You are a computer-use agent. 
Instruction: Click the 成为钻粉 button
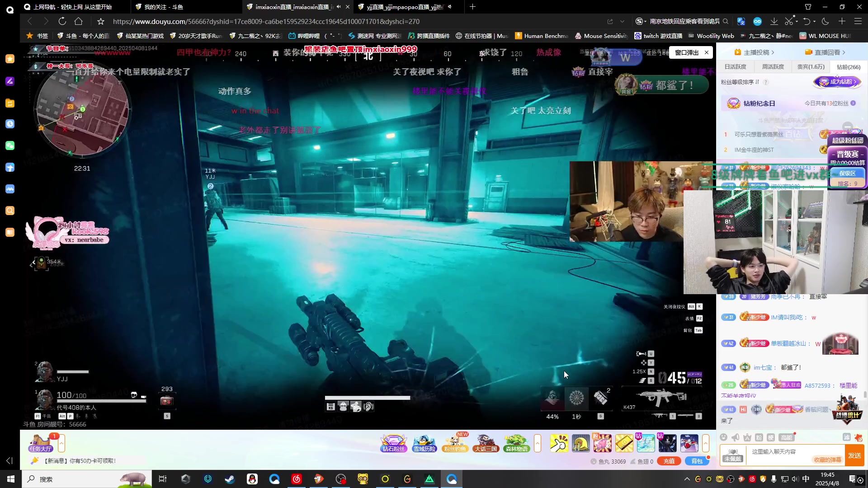838,82
